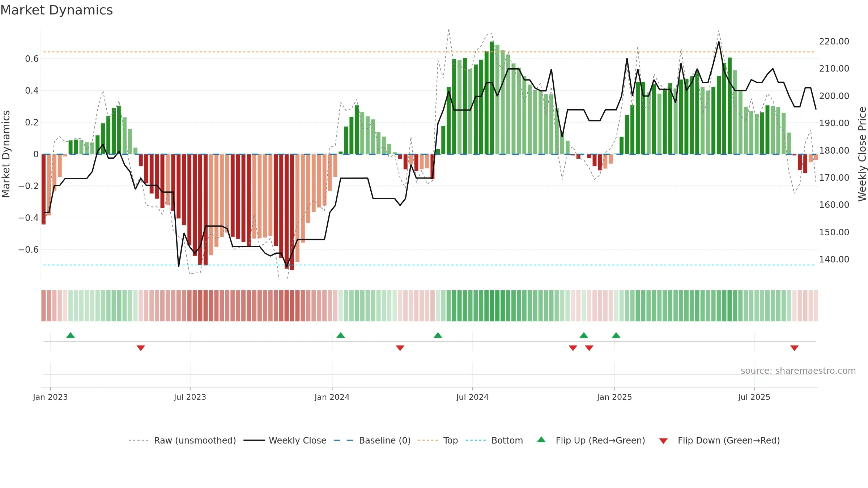Click the Jul 2023 axis label

190,397
